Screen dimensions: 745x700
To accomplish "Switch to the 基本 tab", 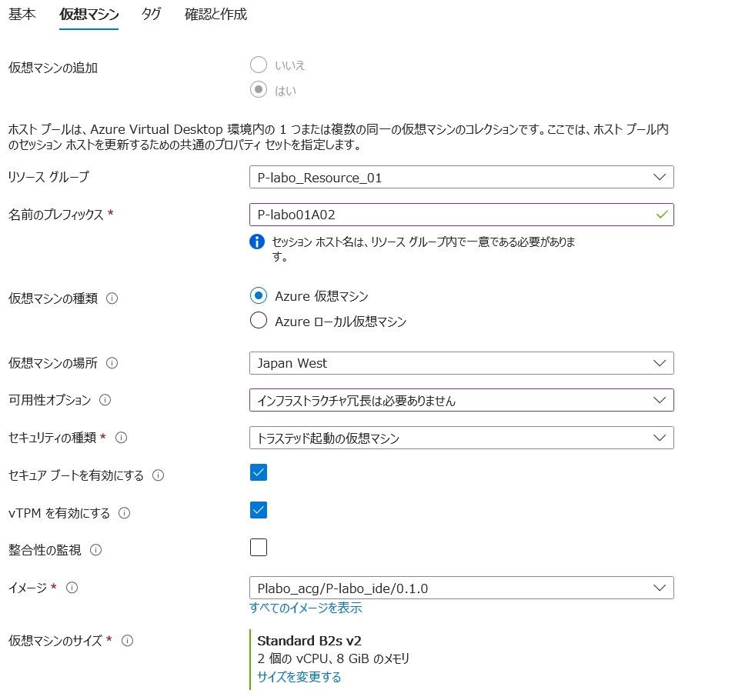I will click(x=22, y=15).
